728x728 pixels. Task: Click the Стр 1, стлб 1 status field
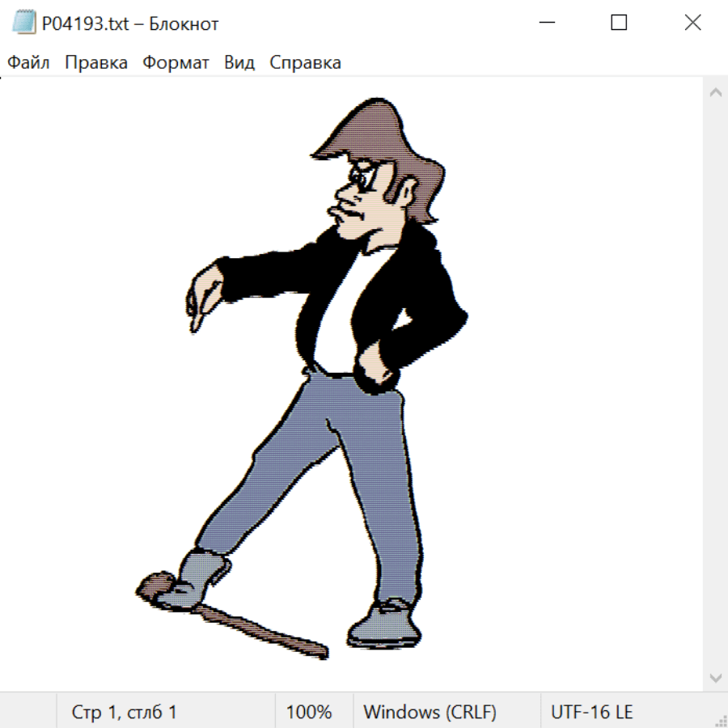(125, 713)
